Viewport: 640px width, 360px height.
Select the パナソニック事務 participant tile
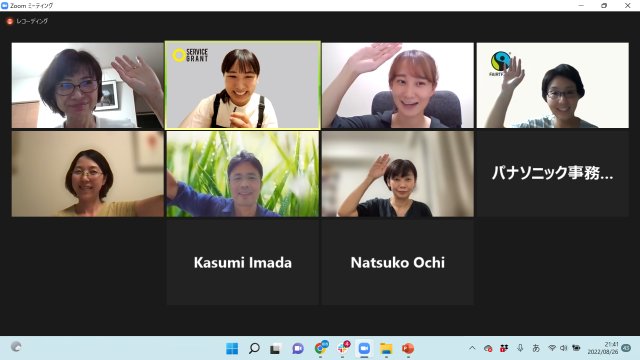(553, 173)
